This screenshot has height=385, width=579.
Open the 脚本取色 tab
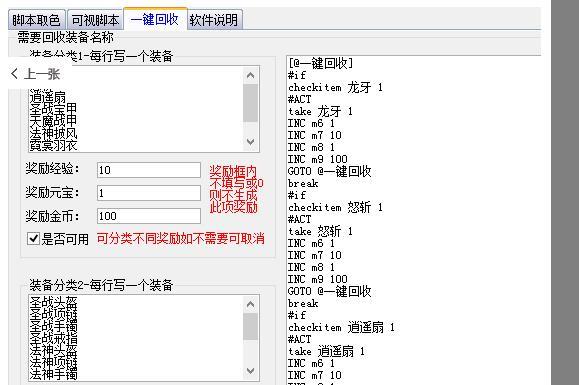coord(36,20)
